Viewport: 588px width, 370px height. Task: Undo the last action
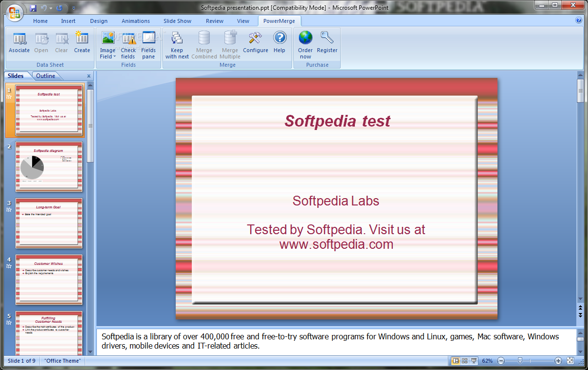44,8
